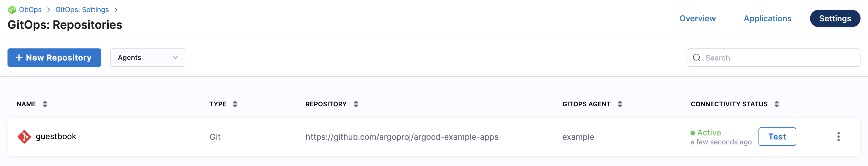
Task: Sort the table by GITOPS AGENT column
Action: click(x=620, y=104)
